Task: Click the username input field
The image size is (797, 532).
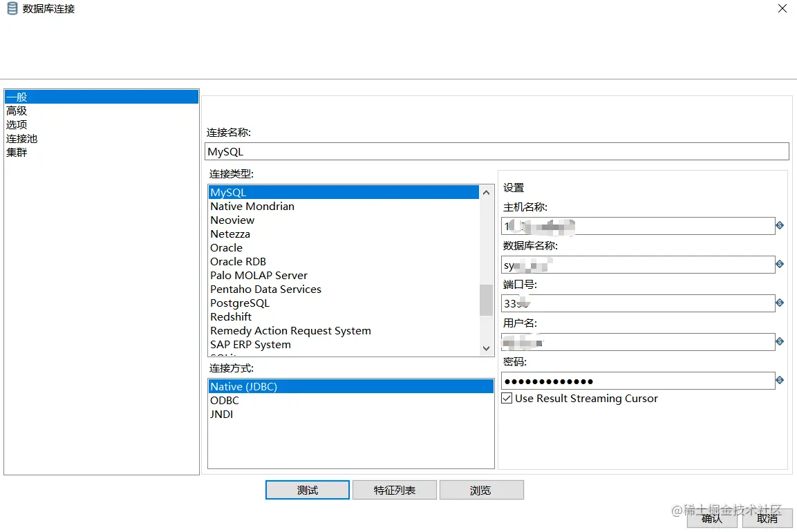Action: click(x=638, y=342)
